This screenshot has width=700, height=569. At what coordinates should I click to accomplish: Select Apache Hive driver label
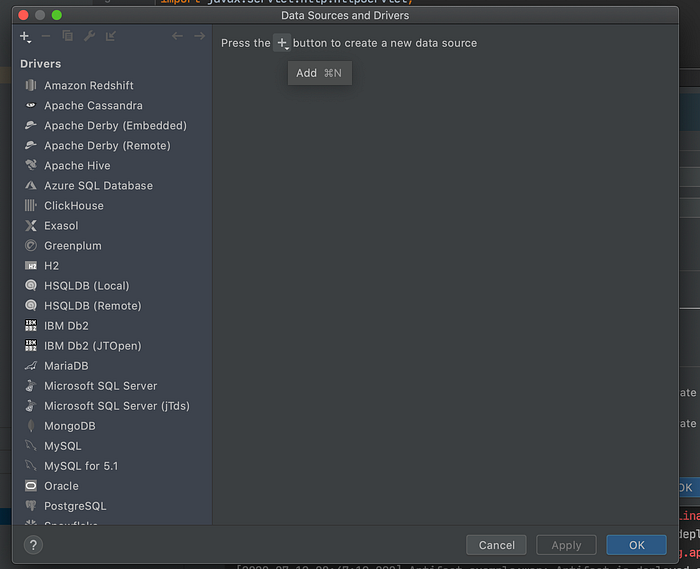point(77,166)
